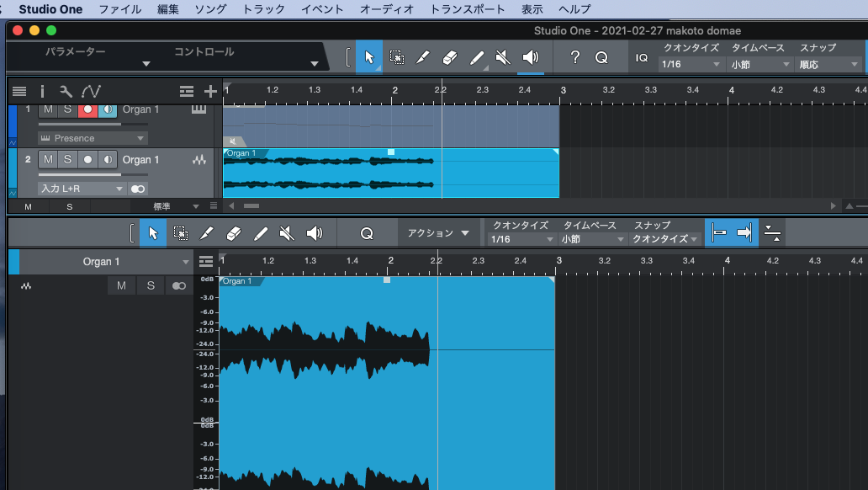Open the 標準 track height dropdown

[169, 206]
